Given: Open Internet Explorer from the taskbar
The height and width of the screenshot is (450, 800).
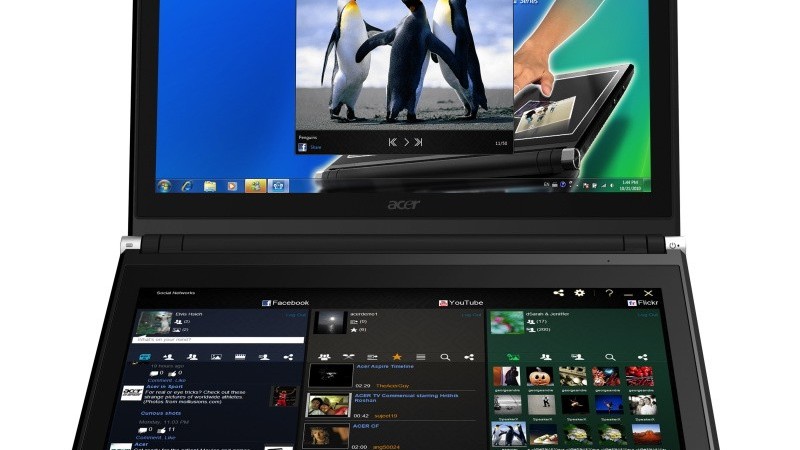Looking at the screenshot, I should [x=186, y=186].
